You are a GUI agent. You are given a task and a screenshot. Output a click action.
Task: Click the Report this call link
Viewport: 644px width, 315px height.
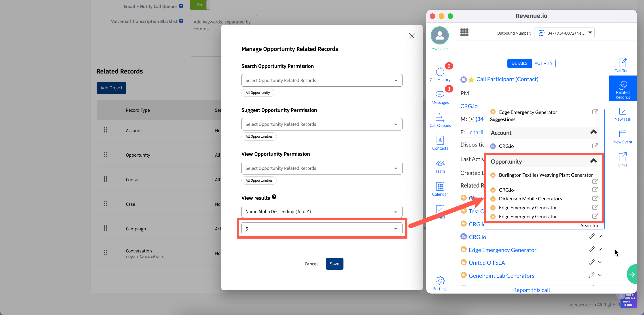pyautogui.click(x=531, y=290)
